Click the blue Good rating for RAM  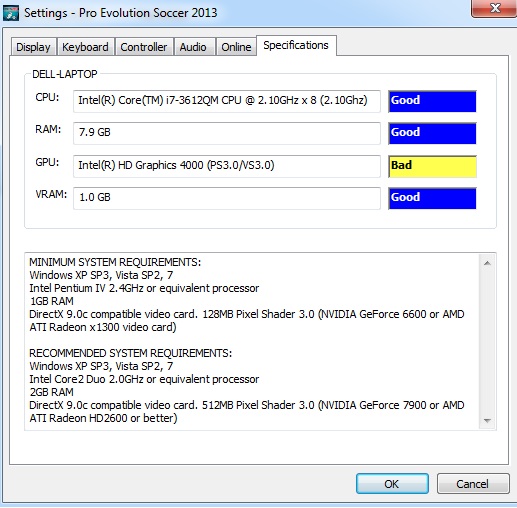[x=432, y=133]
